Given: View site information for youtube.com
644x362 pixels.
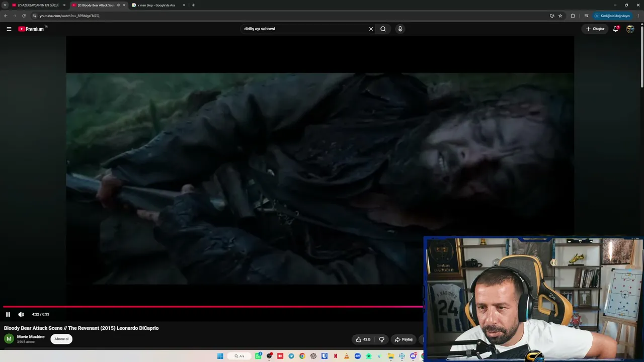Looking at the screenshot, I should (x=35, y=16).
